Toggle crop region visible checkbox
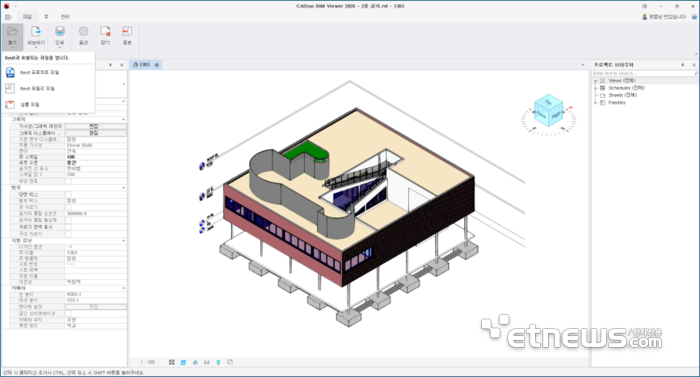This screenshot has height=377, width=700. [x=68, y=227]
